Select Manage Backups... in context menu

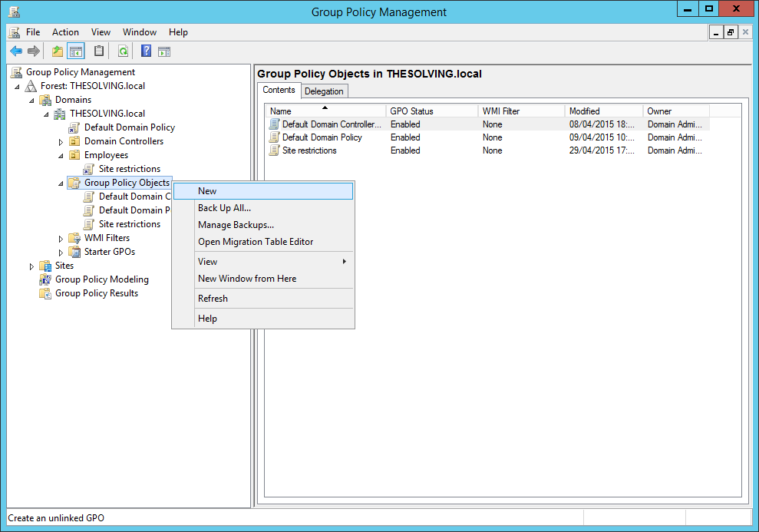(x=262, y=225)
